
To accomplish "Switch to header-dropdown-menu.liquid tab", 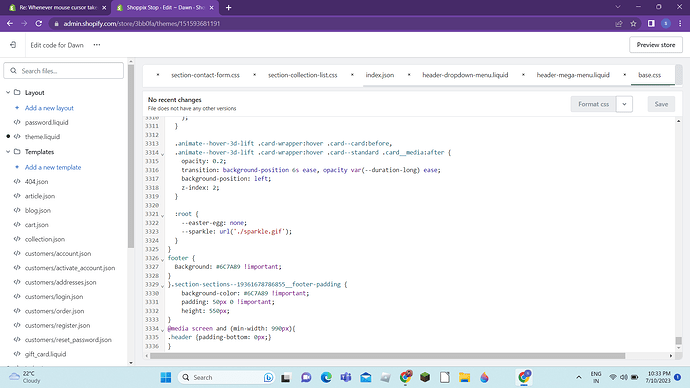I will (x=465, y=75).
